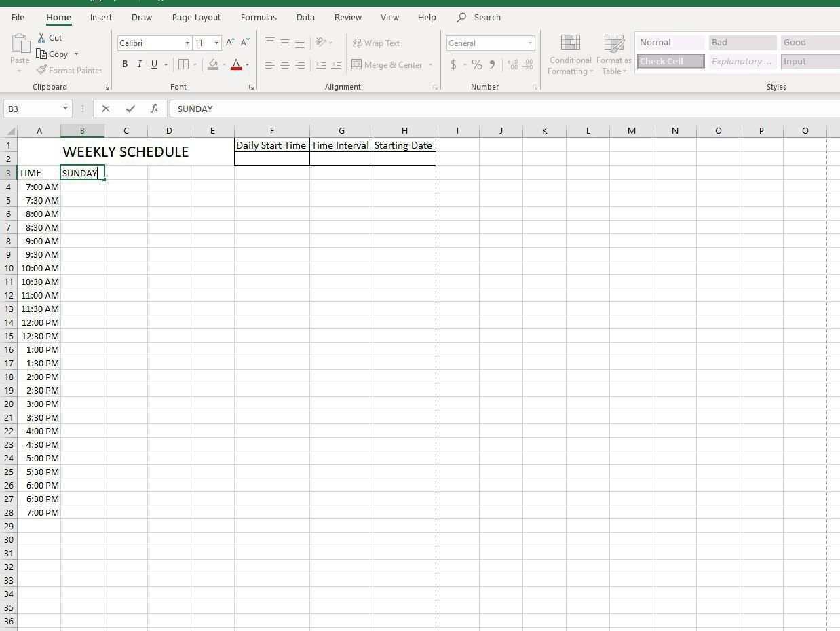Viewport: 840px width, 631px height.
Task: Paste clipboard contents
Action: tap(20, 53)
